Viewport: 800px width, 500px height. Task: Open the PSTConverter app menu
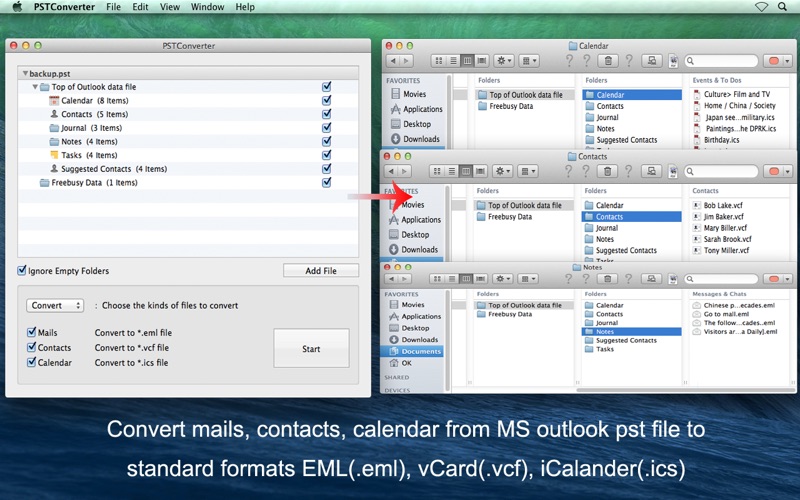tap(64, 7)
